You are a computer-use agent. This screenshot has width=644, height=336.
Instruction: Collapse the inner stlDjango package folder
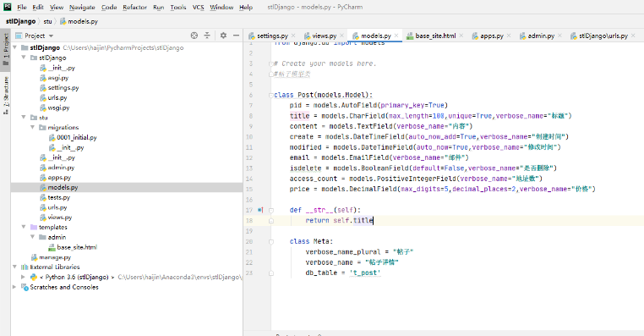pos(24,58)
